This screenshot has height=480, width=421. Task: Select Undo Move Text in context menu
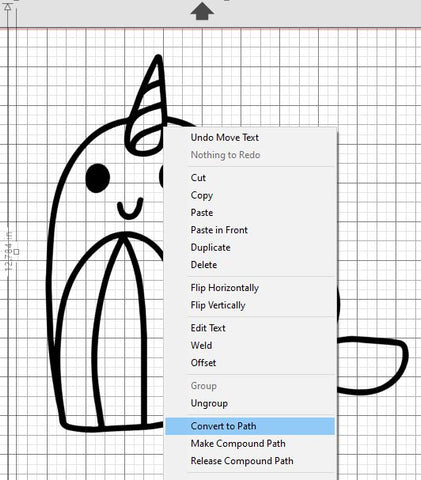pyautogui.click(x=250, y=138)
